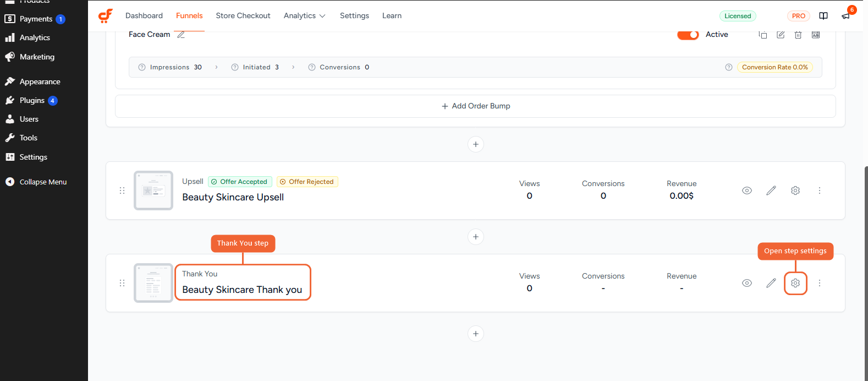Open the CartFlows Settings tab
This screenshot has height=381, width=868.
354,16
